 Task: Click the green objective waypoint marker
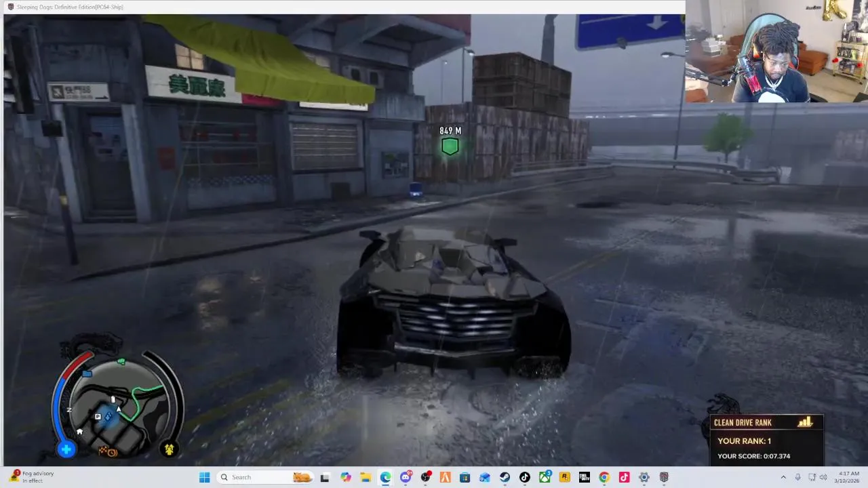point(450,146)
